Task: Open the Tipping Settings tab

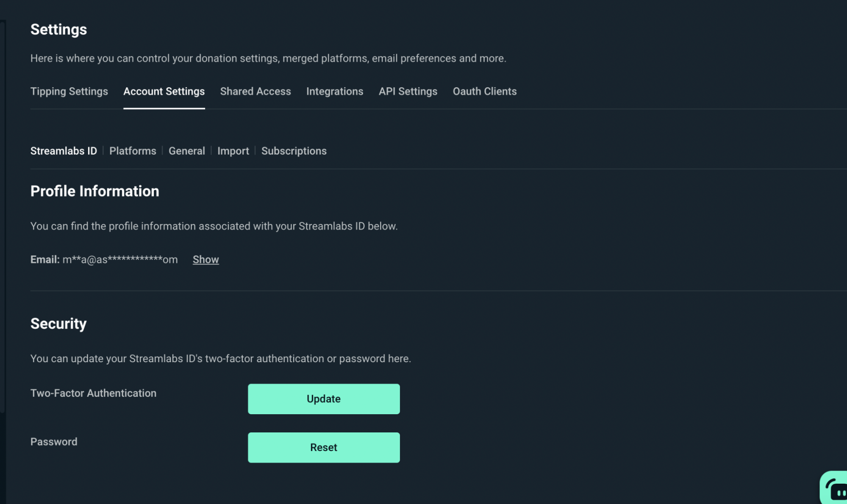Action: (x=69, y=91)
